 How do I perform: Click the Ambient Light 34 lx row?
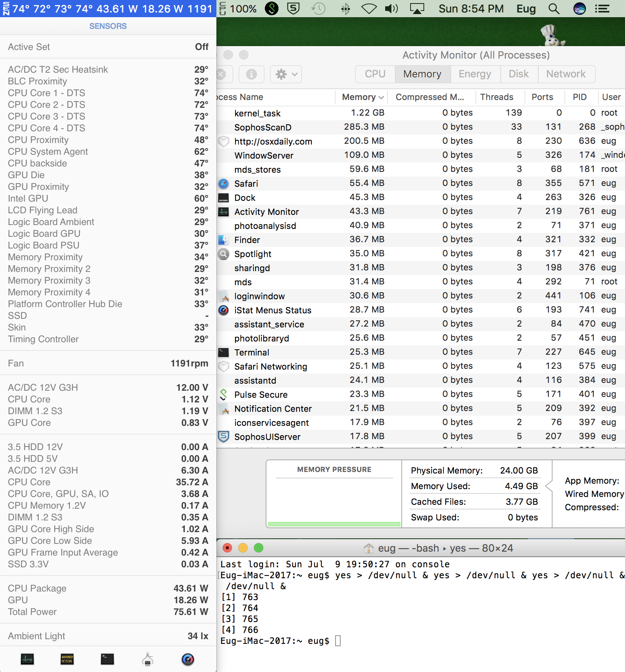108,636
